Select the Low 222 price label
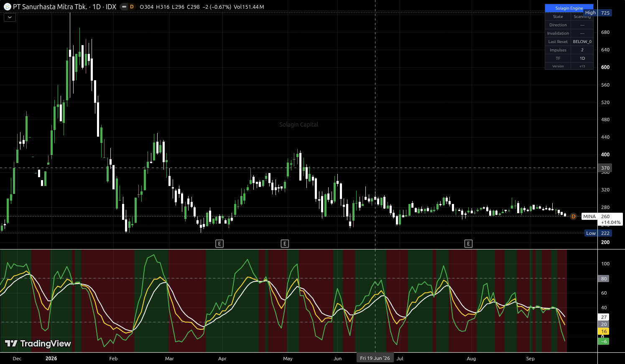The image size is (625, 364). [598, 233]
